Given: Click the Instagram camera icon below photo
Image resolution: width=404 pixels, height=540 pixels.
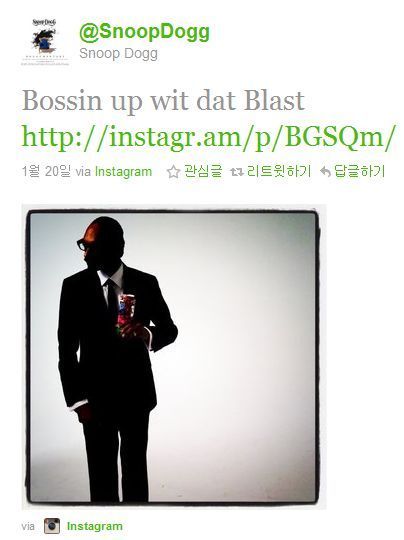Looking at the screenshot, I should click(x=52, y=526).
